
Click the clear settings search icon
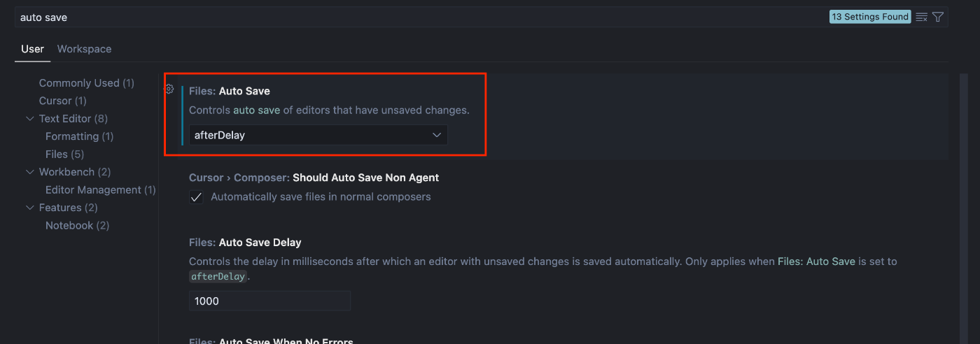[921, 17]
